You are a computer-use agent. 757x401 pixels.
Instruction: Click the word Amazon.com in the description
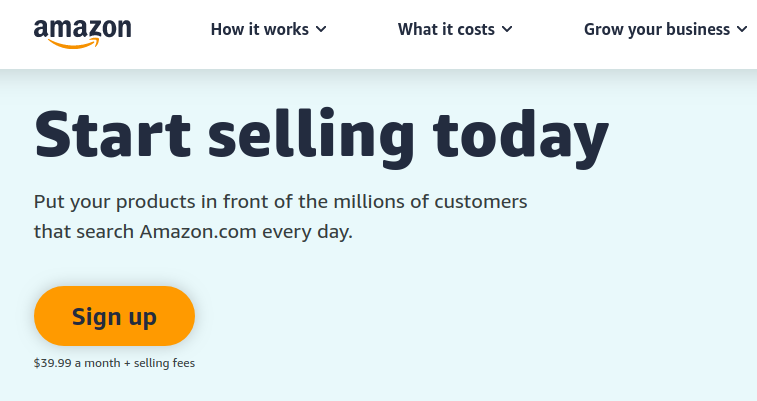[x=198, y=232]
